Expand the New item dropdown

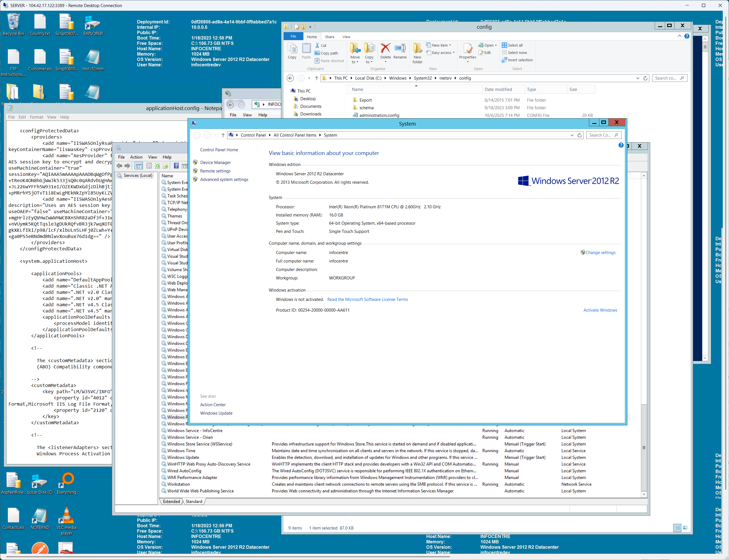[440, 45]
